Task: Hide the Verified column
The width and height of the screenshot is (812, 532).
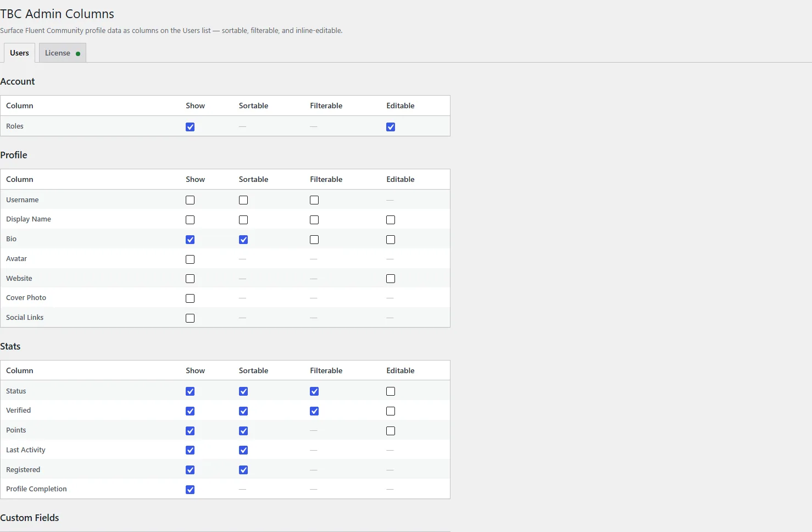Action: (x=190, y=411)
